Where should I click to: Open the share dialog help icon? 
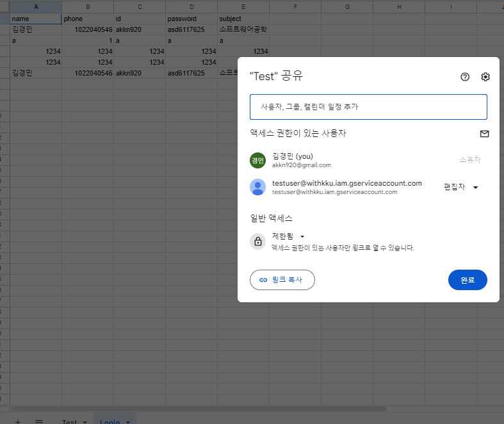point(465,77)
